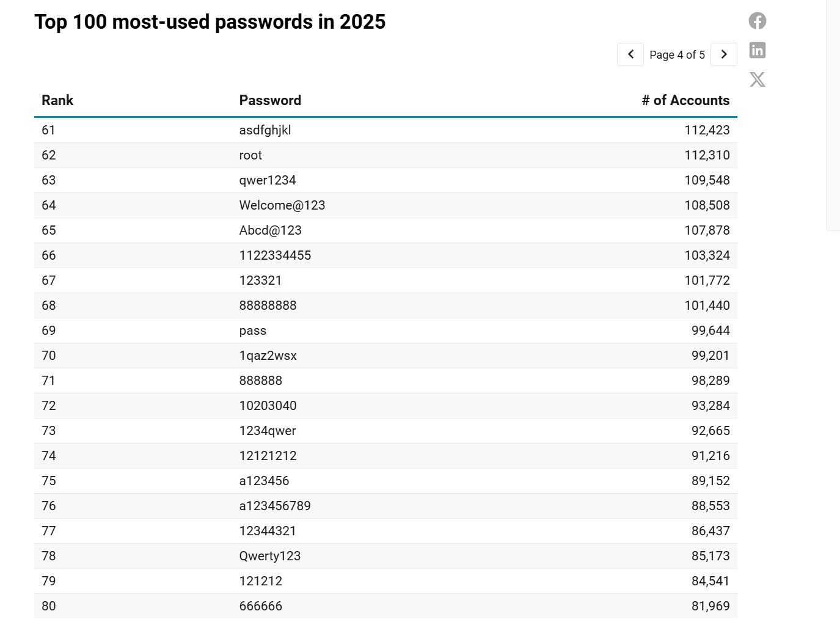The width and height of the screenshot is (840, 633).
Task: Click the page title heading
Action: tap(210, 22)
